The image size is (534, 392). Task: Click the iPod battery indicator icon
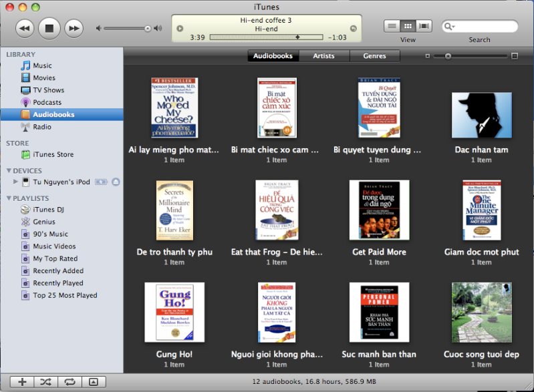[101, 182]
